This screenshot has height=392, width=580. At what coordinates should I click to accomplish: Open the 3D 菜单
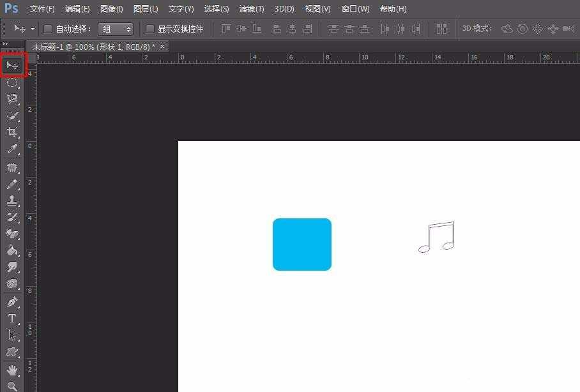point(284,9)
